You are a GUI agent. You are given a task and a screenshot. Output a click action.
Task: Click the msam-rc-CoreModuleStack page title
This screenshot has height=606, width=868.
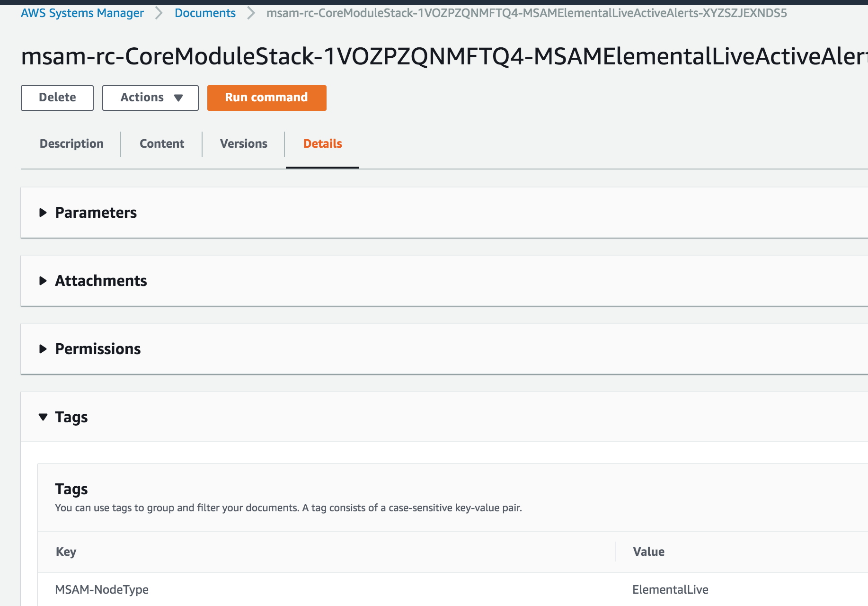444,56
